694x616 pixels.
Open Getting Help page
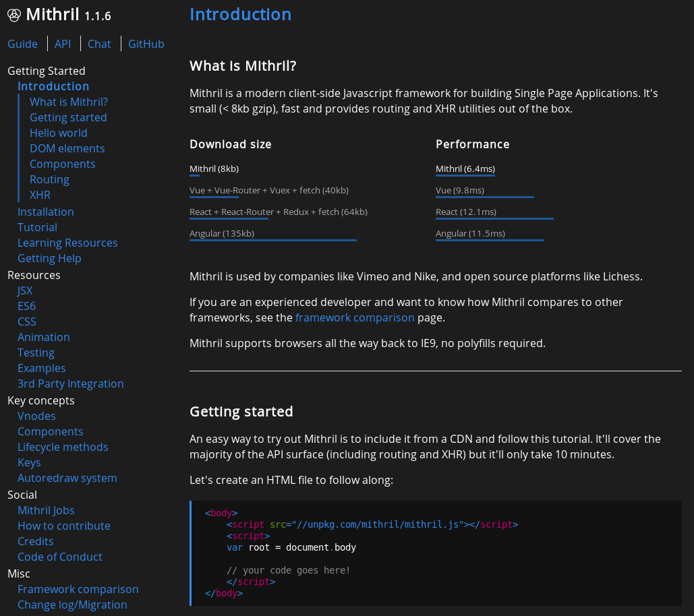click(x=49, y=258)
